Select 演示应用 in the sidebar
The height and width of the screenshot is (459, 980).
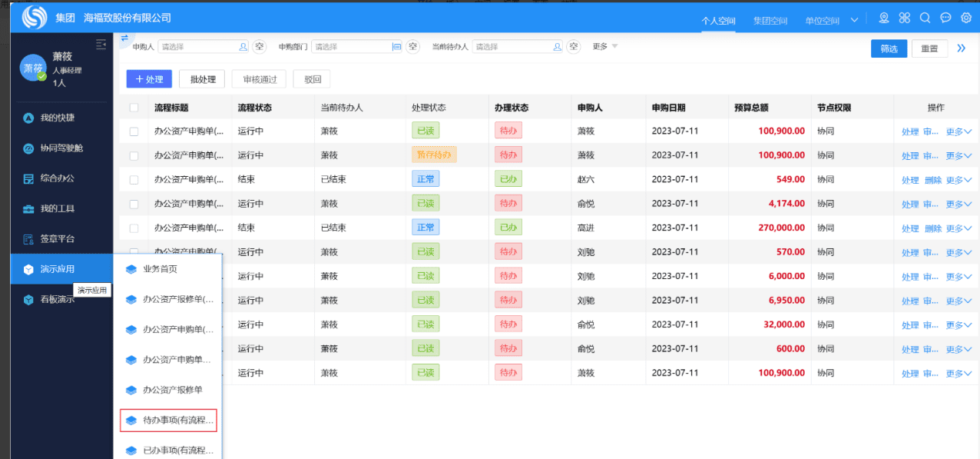coord(61,269)
